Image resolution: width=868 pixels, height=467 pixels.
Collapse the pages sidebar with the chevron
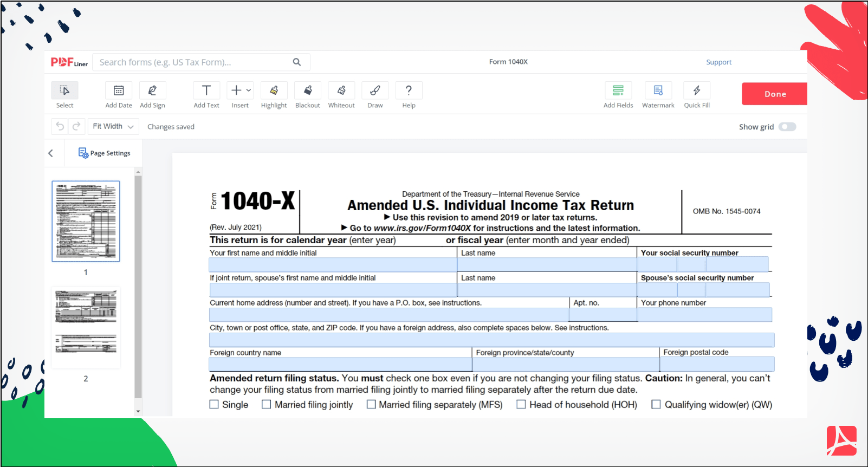tap(51, 153)
